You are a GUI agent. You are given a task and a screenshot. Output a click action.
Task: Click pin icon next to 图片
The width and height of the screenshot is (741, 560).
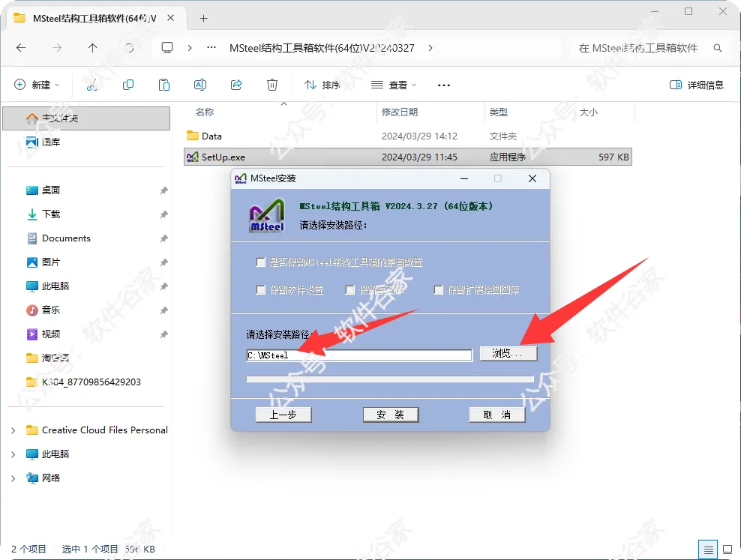tap(163, 262)
